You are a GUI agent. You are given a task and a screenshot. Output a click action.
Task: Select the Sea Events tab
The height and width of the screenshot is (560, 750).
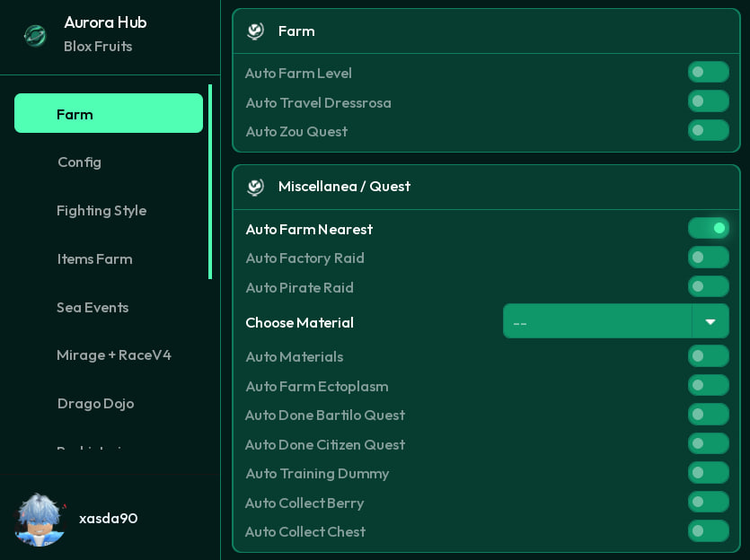tap(93, 307)
